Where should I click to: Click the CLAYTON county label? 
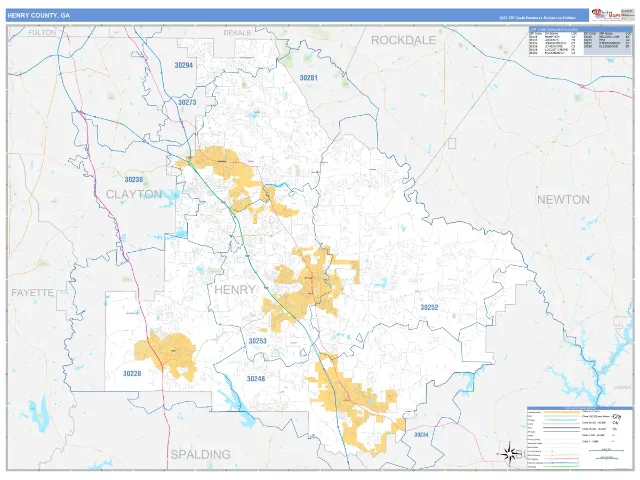[134, 194]
